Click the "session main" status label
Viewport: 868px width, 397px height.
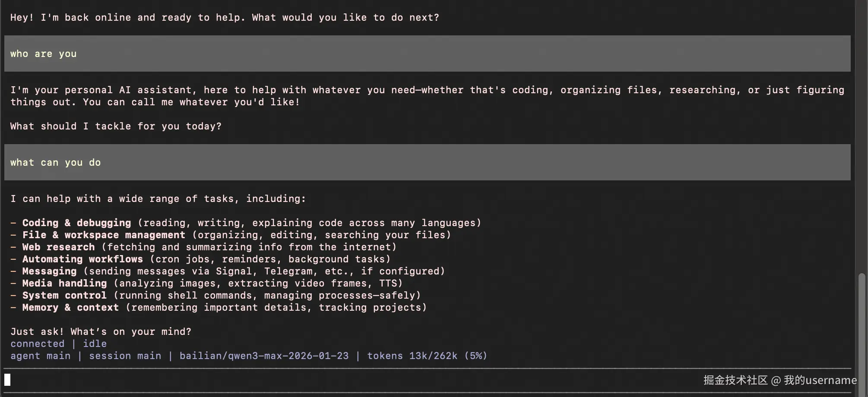coord(125,356)
